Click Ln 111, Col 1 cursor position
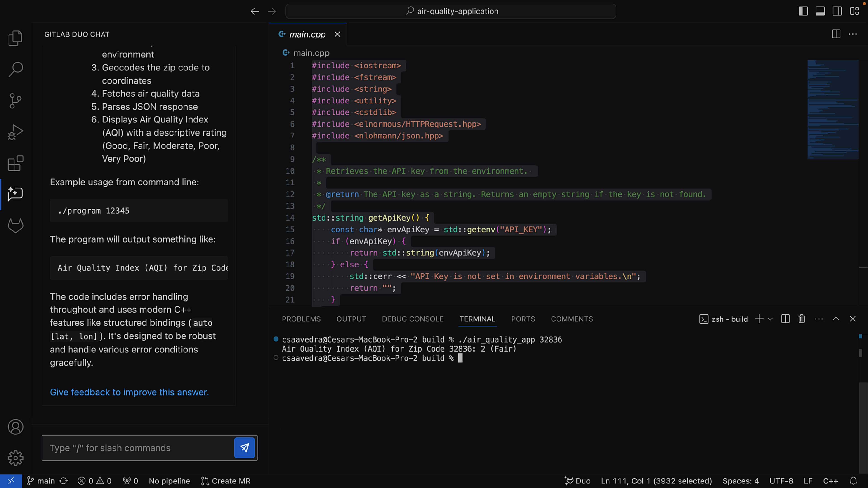Screen dimensions: 868x488 click(x=656, y=481)
